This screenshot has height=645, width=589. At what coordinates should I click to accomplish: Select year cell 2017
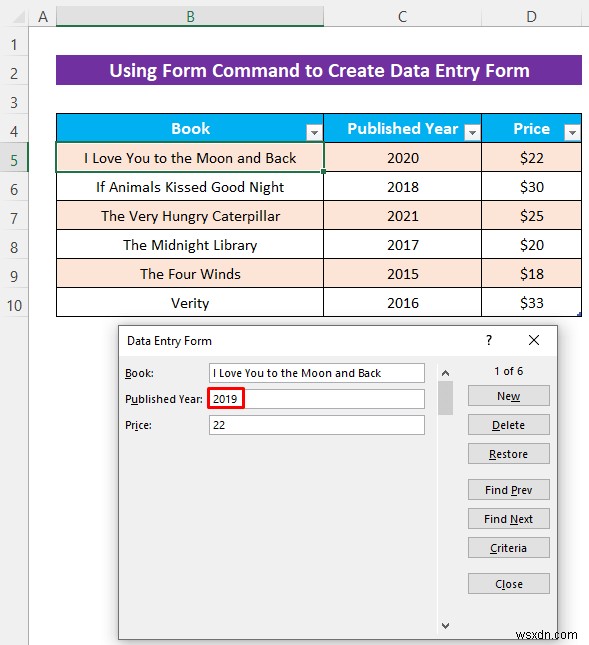[402, 245]
